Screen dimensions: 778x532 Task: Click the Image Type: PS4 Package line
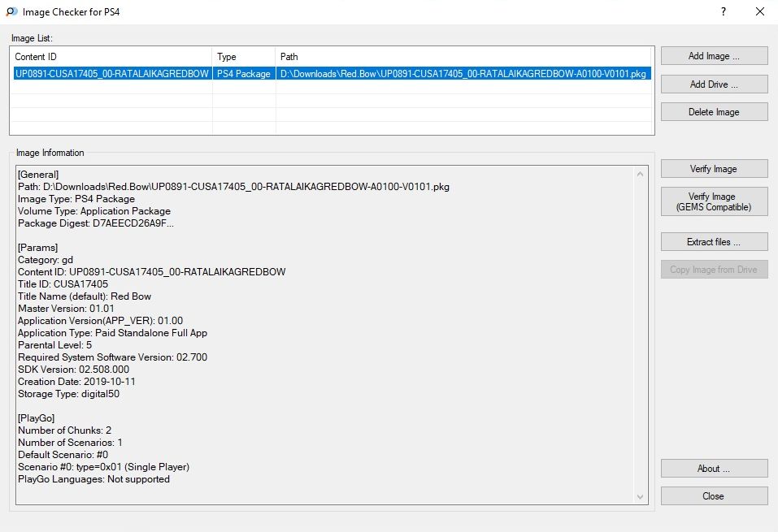76,199
